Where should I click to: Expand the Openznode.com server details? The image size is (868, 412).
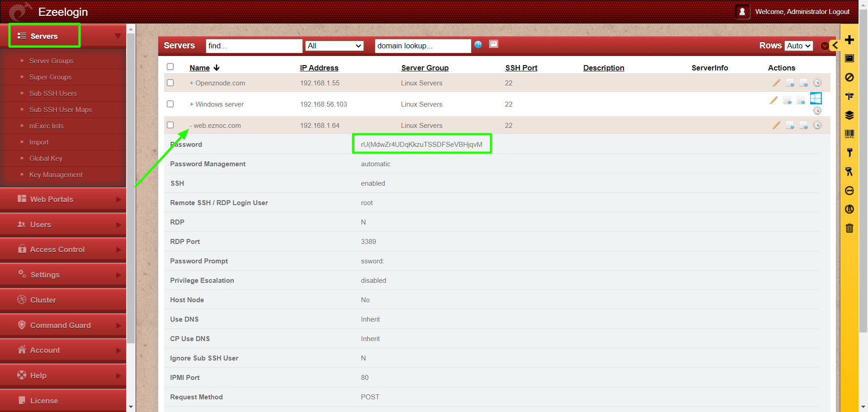192,83
